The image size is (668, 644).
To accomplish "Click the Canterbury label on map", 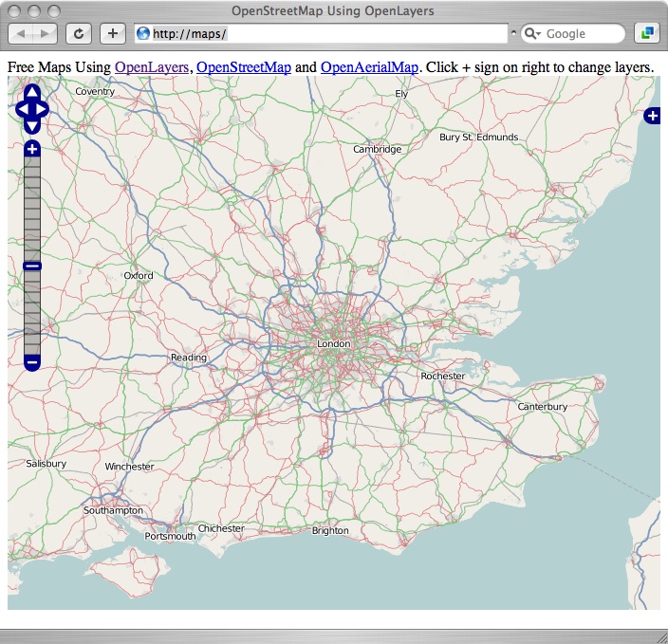I will 543,407.
